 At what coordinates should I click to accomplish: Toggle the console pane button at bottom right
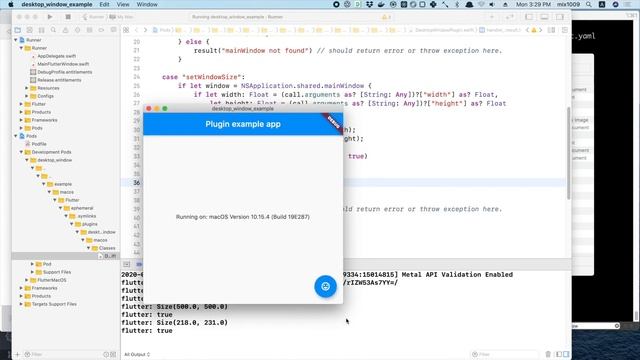566,354
